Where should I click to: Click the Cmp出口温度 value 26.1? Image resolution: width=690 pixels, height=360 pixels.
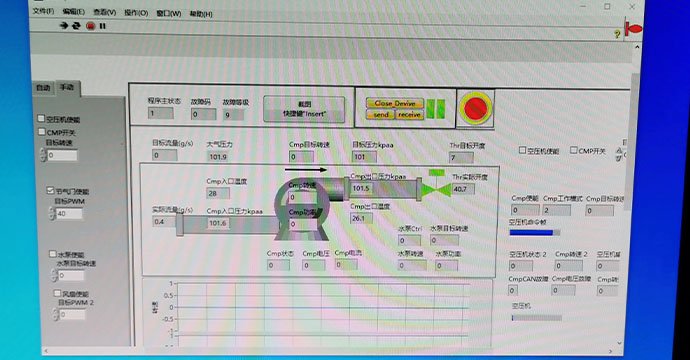pyautogui.click(x=362, y=218)
